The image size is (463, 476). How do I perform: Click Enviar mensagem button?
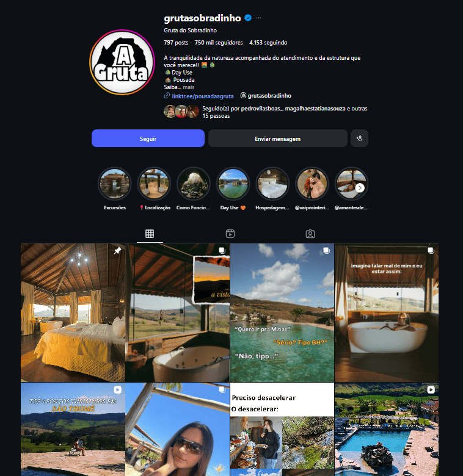point(278,138)
